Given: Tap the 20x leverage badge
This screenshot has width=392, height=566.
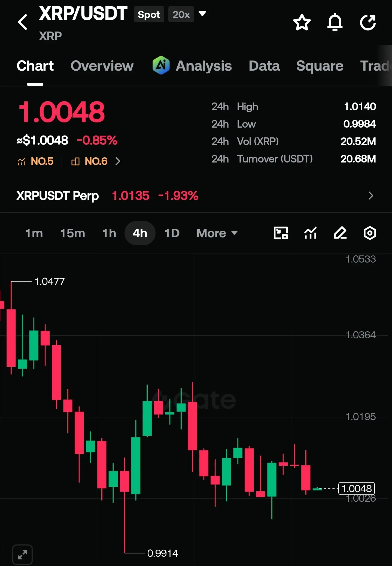Looking at the screenshot, I should pos(181,14).
